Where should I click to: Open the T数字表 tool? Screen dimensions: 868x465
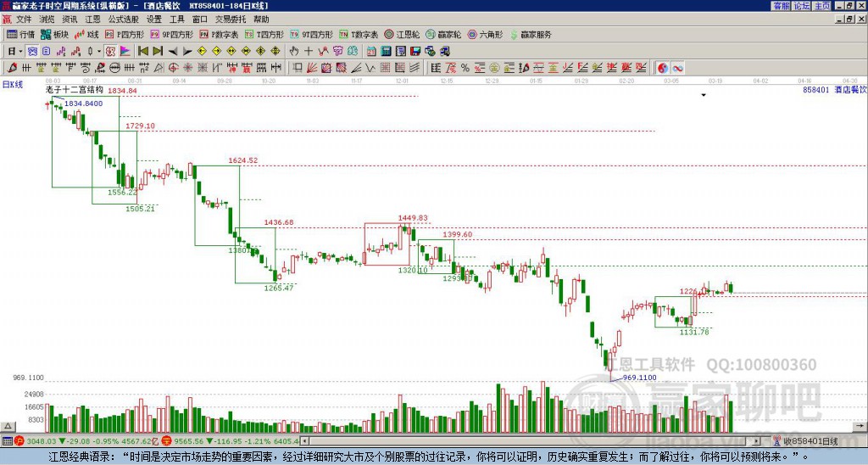pyautogui.click(x=359, y=34)
